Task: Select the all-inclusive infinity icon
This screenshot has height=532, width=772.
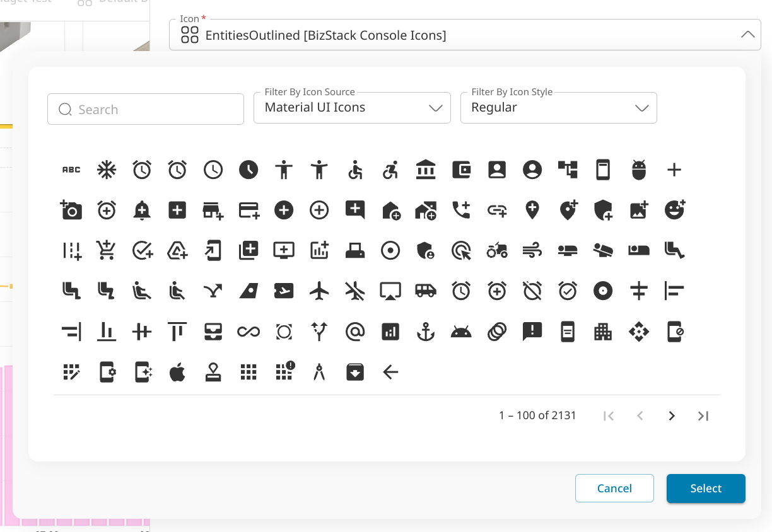Action: point(249,332)
